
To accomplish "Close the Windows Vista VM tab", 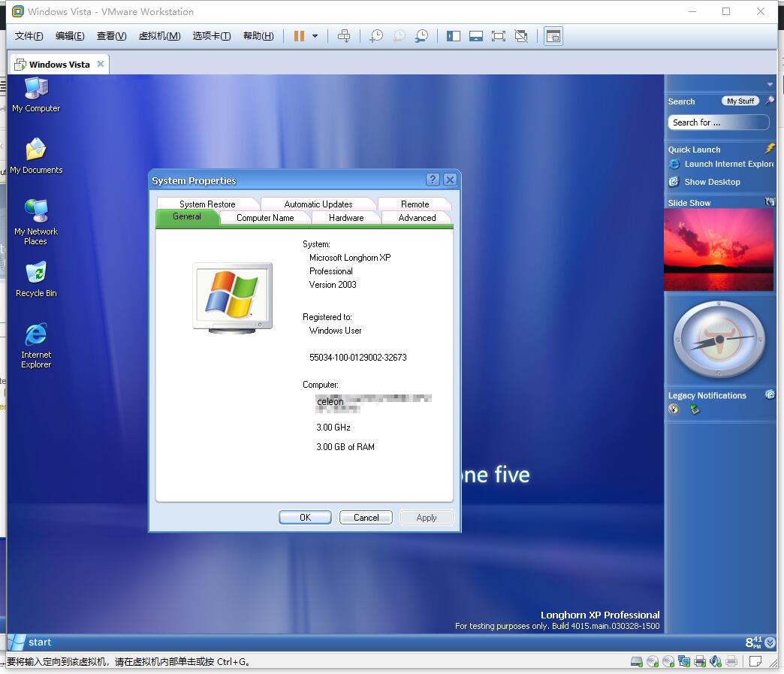I will coord(101,64).
